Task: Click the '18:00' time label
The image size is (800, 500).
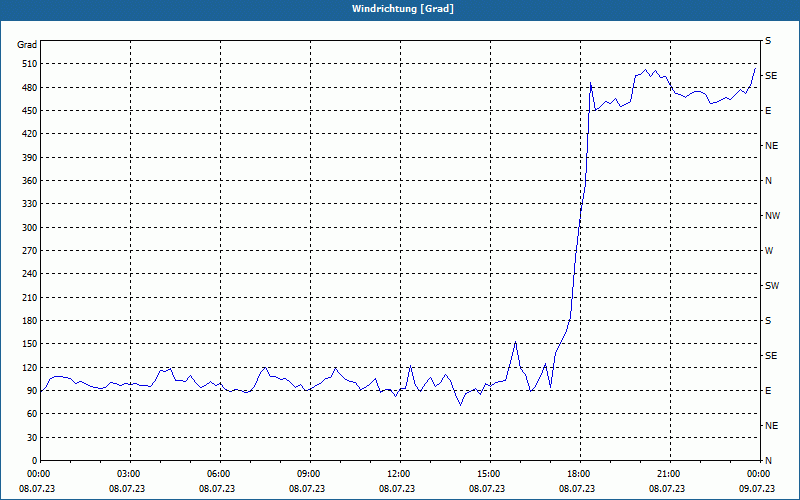Action: tap(581, 474)
